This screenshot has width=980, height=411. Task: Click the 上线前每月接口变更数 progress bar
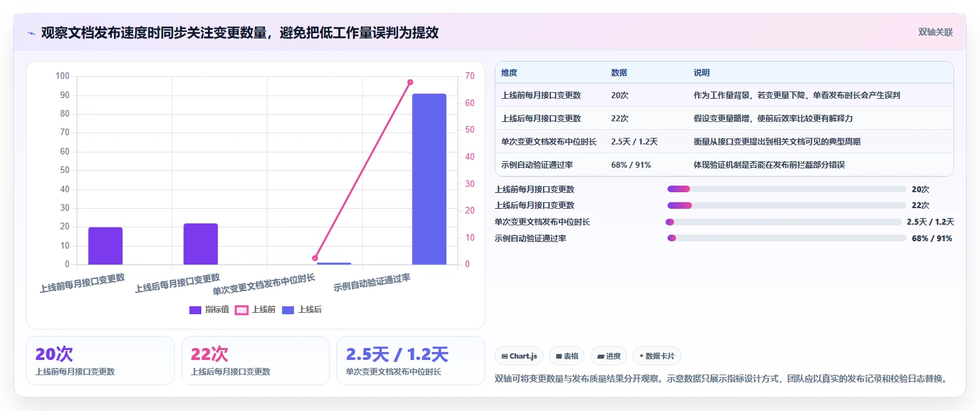coord(787,189)
